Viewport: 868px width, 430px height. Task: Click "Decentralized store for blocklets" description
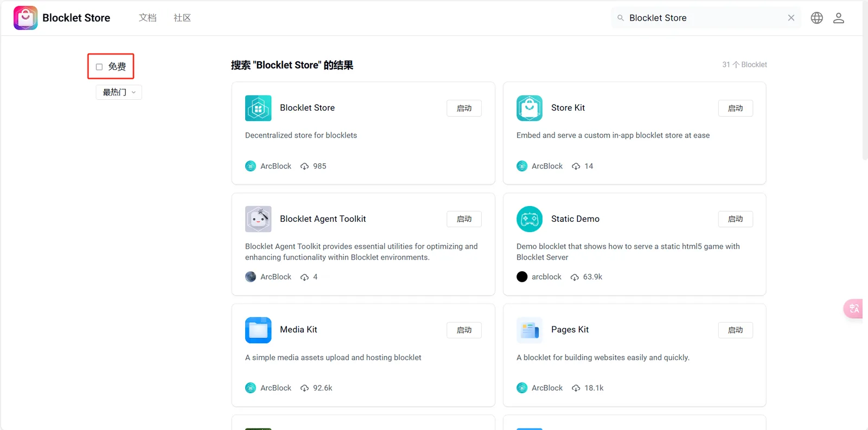[x=301, y=136]
